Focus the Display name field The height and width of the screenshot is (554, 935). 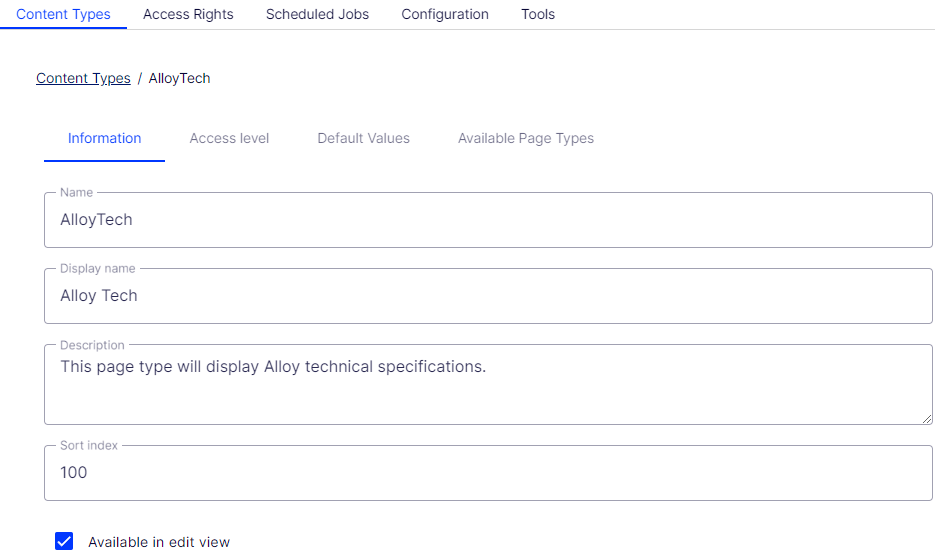coord(488,296)
